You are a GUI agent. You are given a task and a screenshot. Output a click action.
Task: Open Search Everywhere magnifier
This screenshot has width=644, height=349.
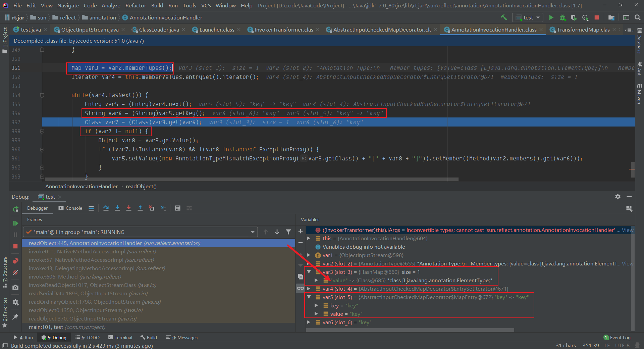pyautogui.click(x=638, y=17)
